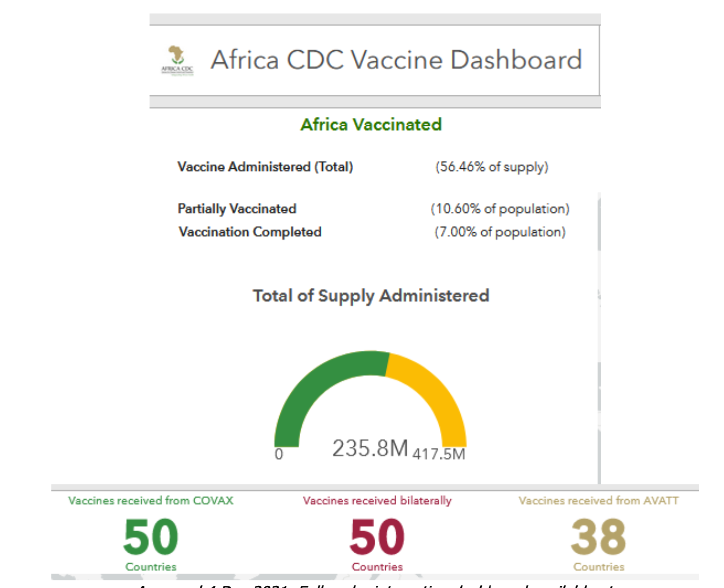
Task: Click the 10.60% of population value
Action: point(499,209)
